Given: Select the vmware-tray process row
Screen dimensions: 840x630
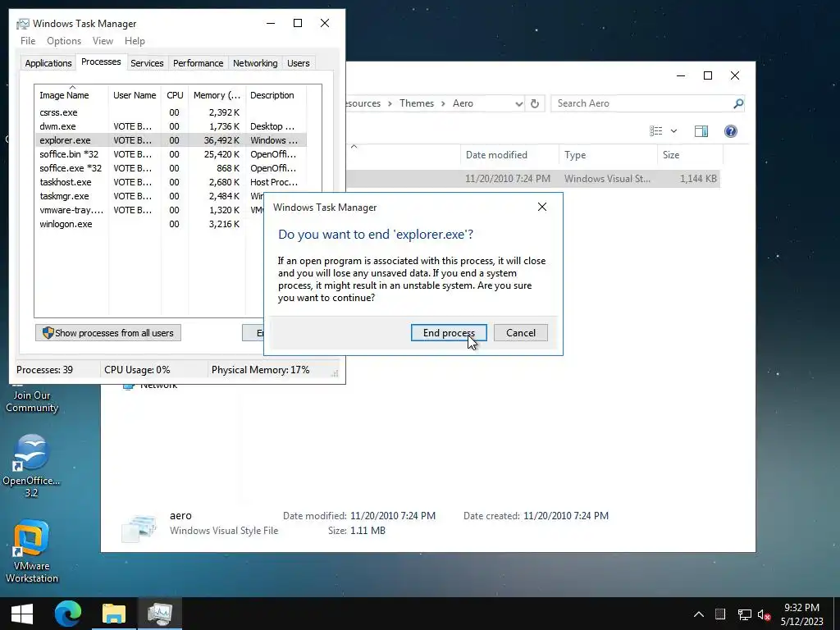Looking at the screenshot, I should pyautogui.click(x=149, y=210).
